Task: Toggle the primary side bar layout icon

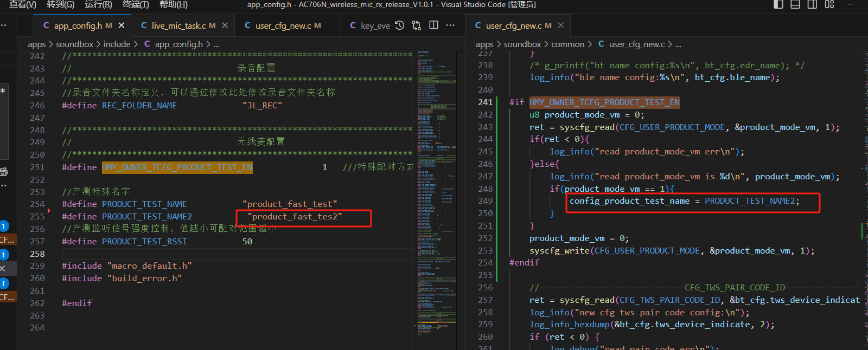Action: tap(778, 4)
